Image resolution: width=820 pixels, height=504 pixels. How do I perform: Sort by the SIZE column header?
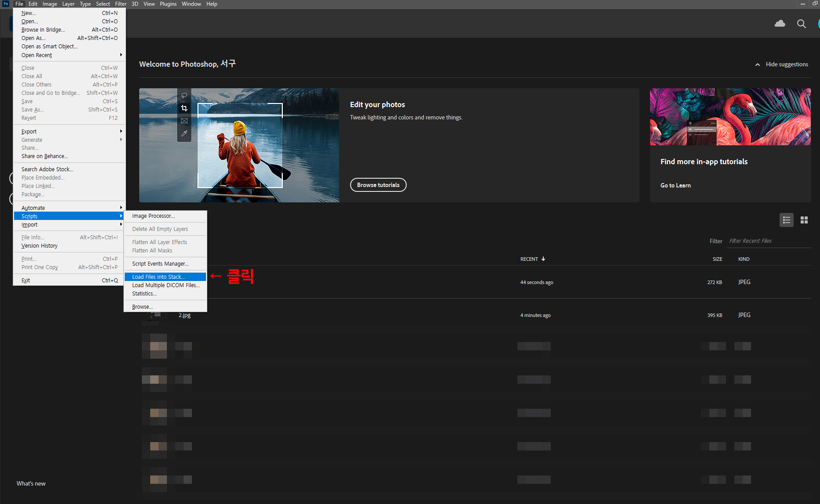[717, 259]
